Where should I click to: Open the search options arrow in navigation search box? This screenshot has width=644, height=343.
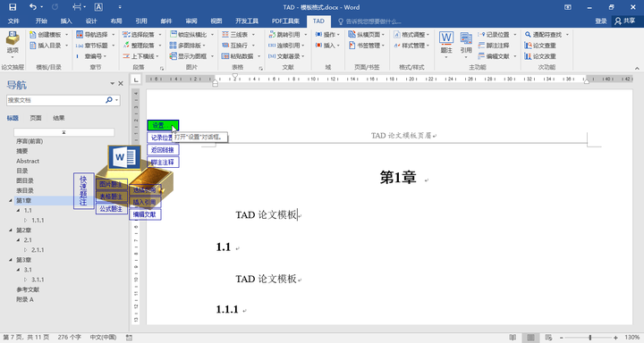pyautogui.click(x=117, y=100)
